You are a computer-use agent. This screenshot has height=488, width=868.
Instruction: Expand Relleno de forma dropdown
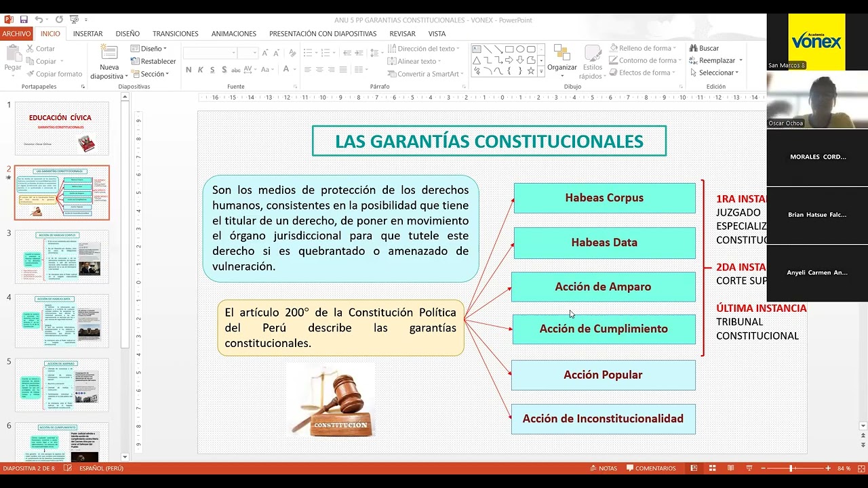(644, 48)
